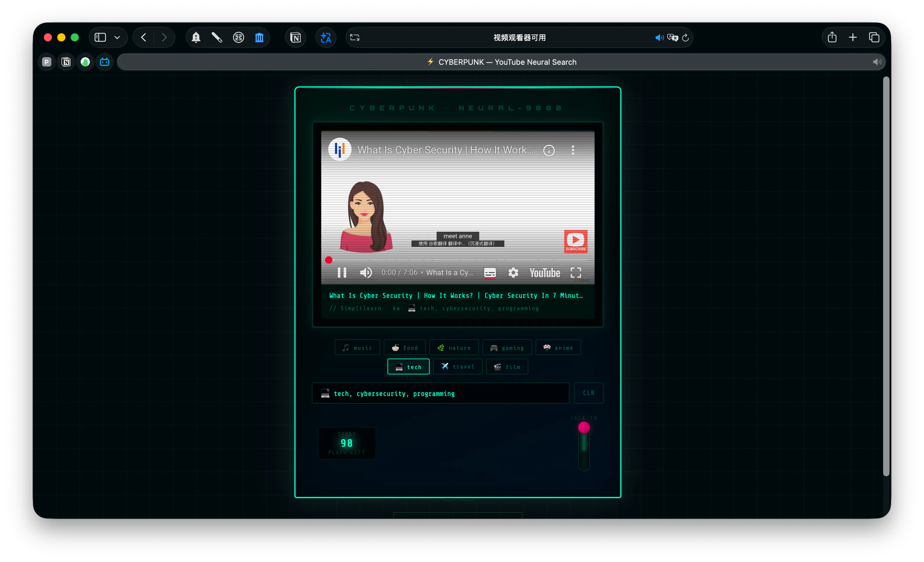Open the video player settings gear
The height and width of the screenshot is (562, 924).
click(513, 272)
